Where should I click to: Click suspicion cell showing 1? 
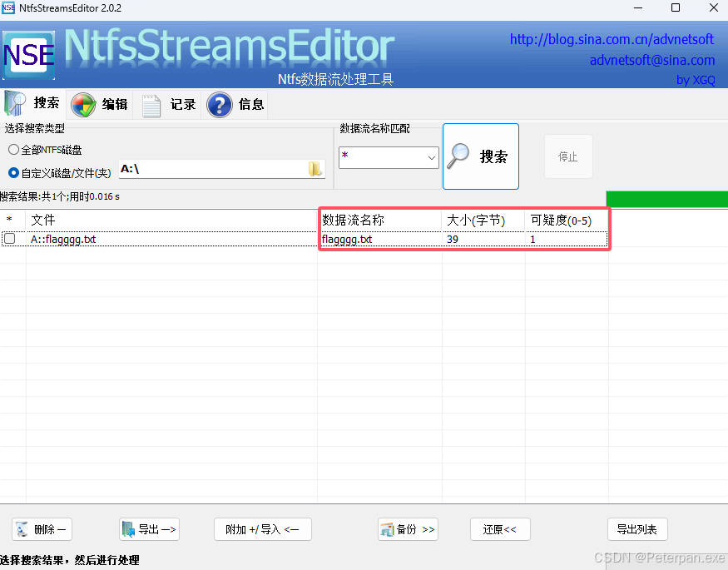533,240
